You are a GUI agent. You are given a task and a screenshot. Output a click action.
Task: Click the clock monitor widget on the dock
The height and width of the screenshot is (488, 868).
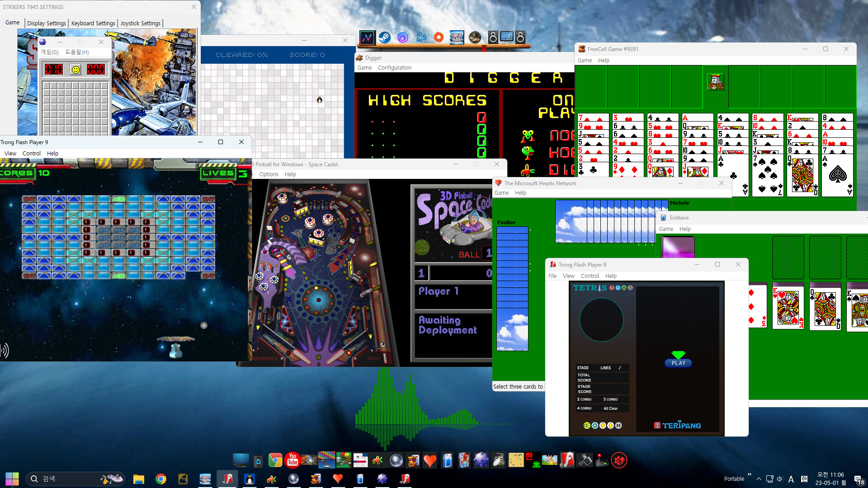pyautogui.click(x=507, y=38)
